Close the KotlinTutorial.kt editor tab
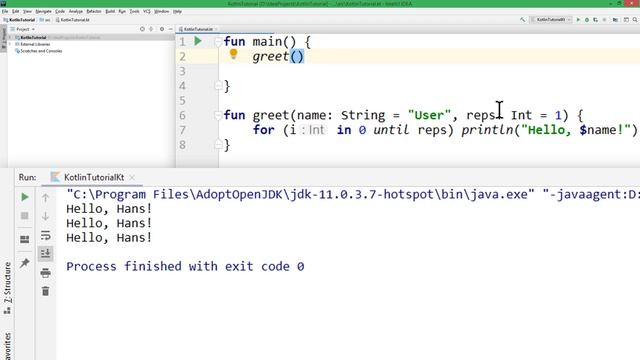This screenshot has width=640, height=360. coord(216,29)
